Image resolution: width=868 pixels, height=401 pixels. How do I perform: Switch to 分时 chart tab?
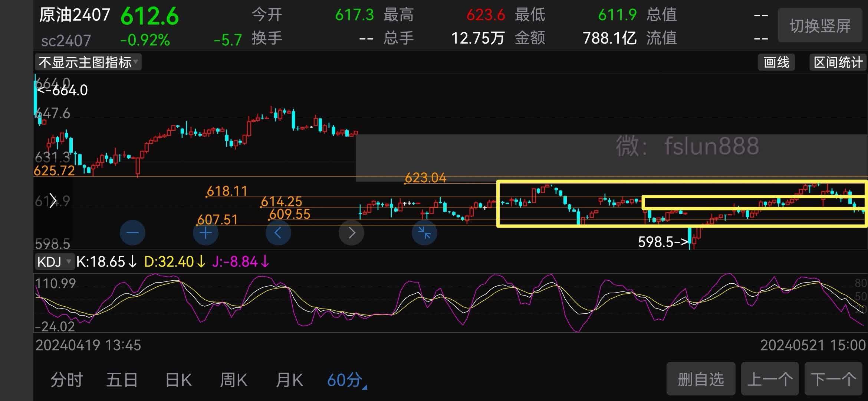[x=67, y=380]
